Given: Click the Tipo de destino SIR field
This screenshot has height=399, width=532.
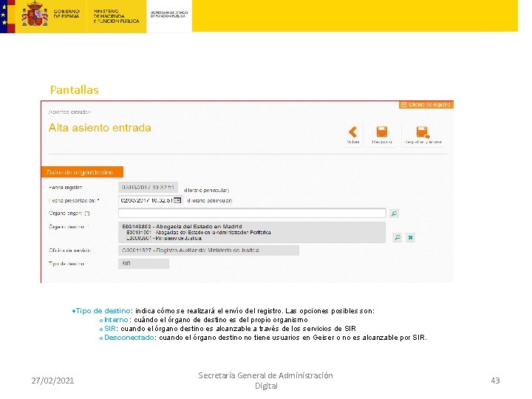Looking at the screenshot, I should (x=143, y=264).
